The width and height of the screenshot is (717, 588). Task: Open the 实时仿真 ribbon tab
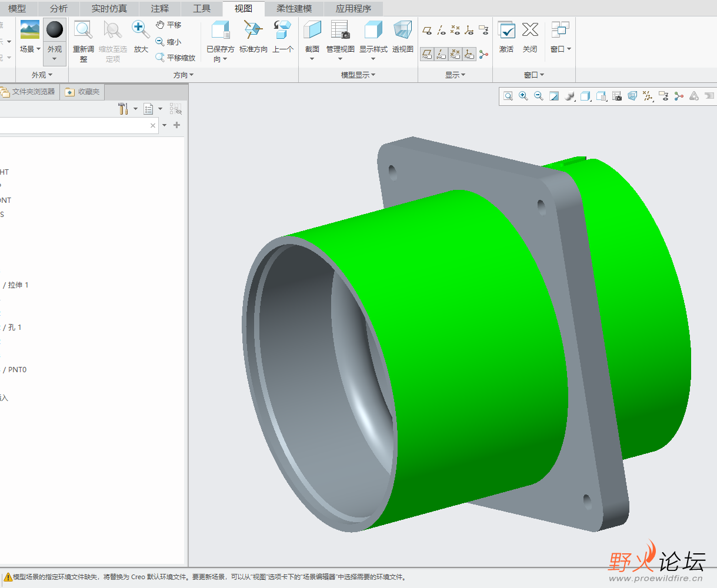pyautogui.click(x=109, y=9)
